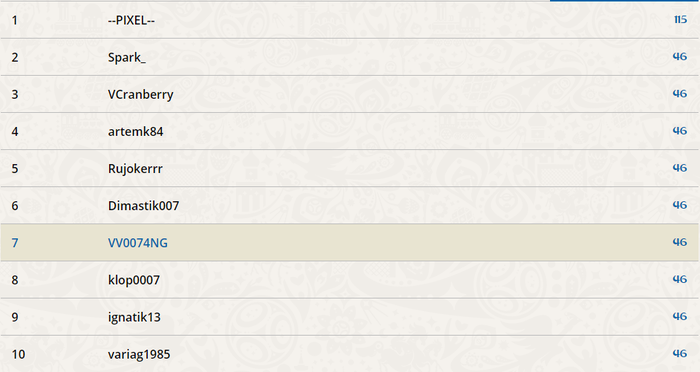Open the ignatik13 player name
The image size is (700, 372).
point(134,317)
